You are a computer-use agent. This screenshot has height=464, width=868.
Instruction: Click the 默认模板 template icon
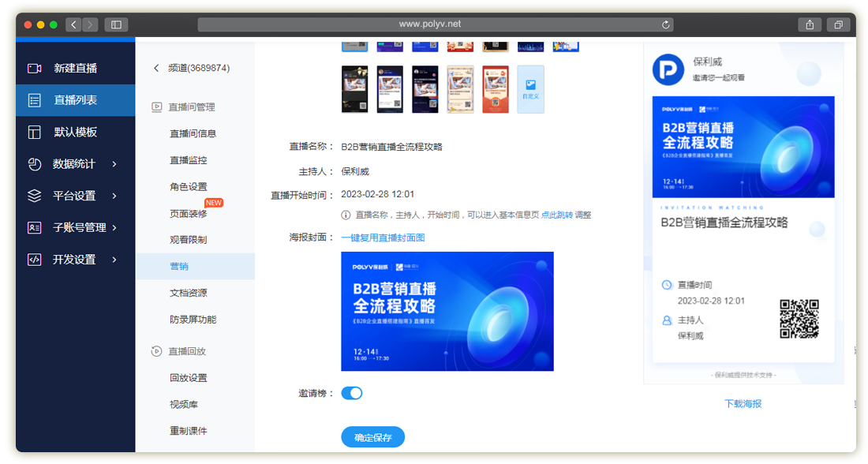[x=34, y=133]
